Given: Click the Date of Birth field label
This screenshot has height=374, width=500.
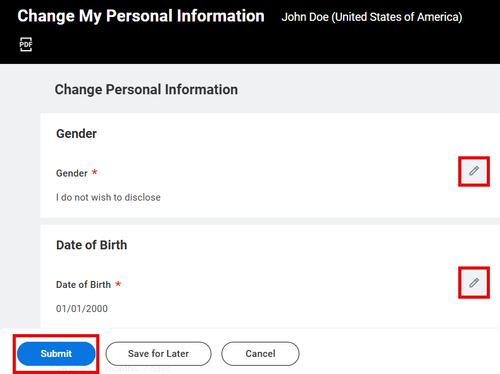Looking at the screenshot, I should tap(83, 285).
